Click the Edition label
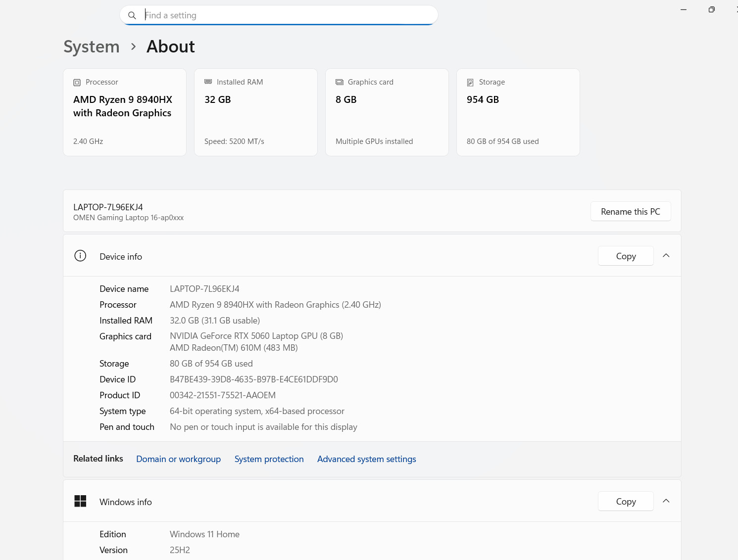Viewport: 738px width, 560px height. coord(113,534)
